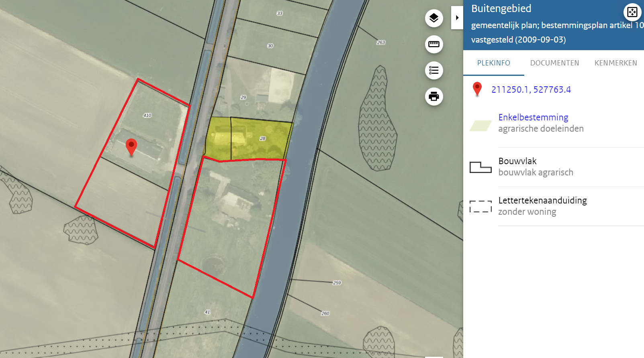Open the KENMERKEN tab

615,63
